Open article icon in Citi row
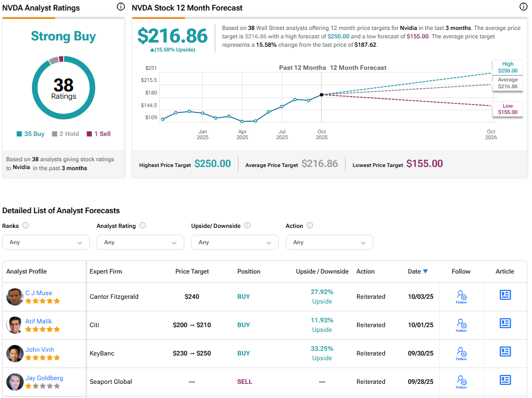The height and width of the screenshot is (398, 532). point(505,323)
